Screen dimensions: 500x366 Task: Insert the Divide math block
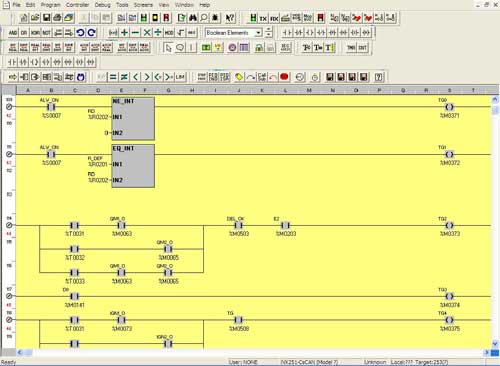pyautogui.click(x=158, y=33)
